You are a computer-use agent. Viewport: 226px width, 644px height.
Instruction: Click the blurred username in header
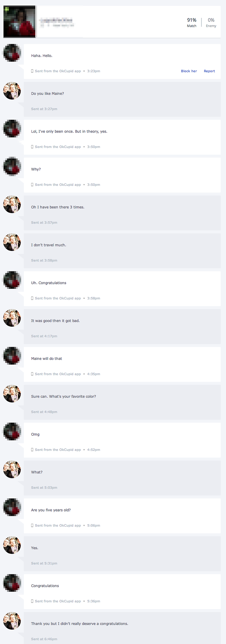pyautogui.click(x=56, y=22)
